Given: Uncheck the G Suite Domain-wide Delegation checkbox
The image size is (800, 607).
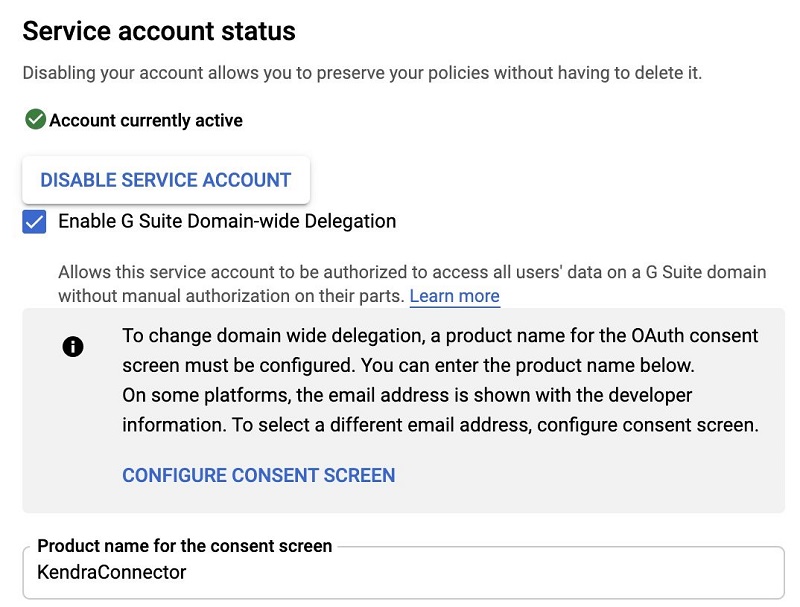Looking at the screenshot, I should pos(34,222).
